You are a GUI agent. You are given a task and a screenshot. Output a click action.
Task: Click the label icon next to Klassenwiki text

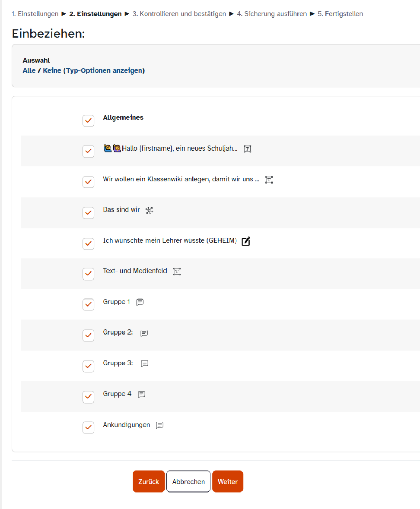click(x=269, y=180)
